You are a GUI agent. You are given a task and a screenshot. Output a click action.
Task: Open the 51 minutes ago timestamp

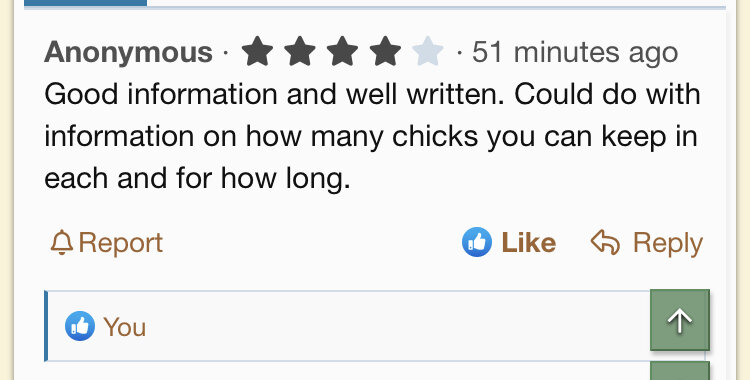(575, 52)
